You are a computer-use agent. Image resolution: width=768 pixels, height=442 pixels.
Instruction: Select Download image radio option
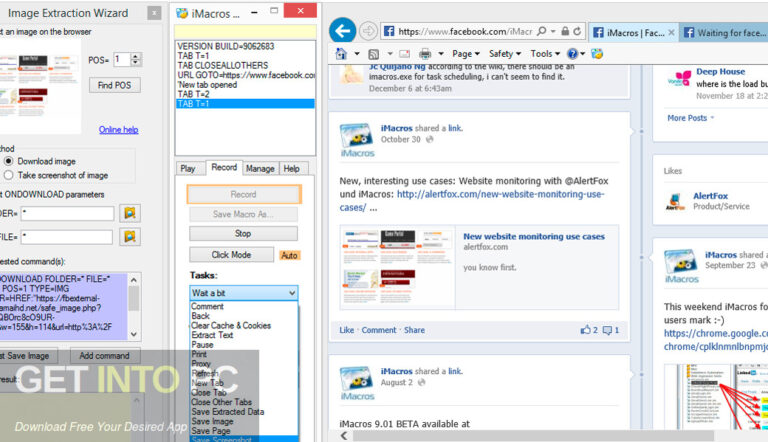(8, 161)
